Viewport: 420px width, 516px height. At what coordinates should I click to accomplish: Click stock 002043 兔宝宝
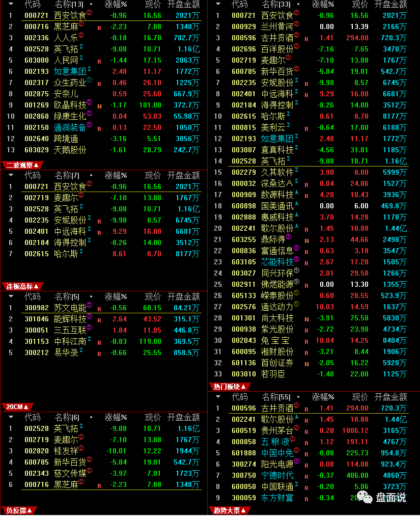[311, 340]
